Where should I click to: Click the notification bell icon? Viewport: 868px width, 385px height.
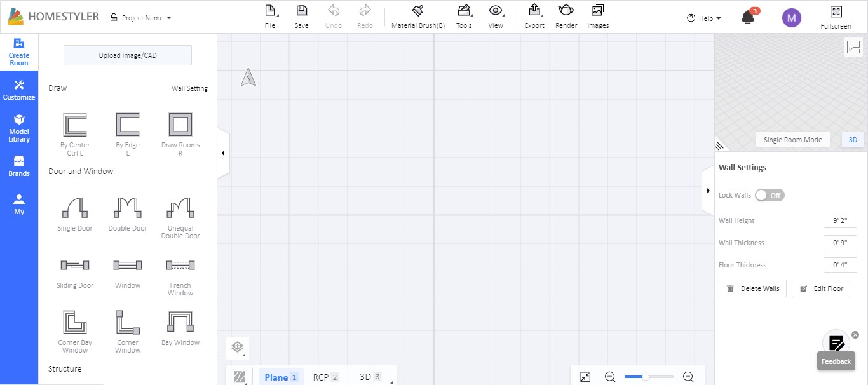[748, 18]
